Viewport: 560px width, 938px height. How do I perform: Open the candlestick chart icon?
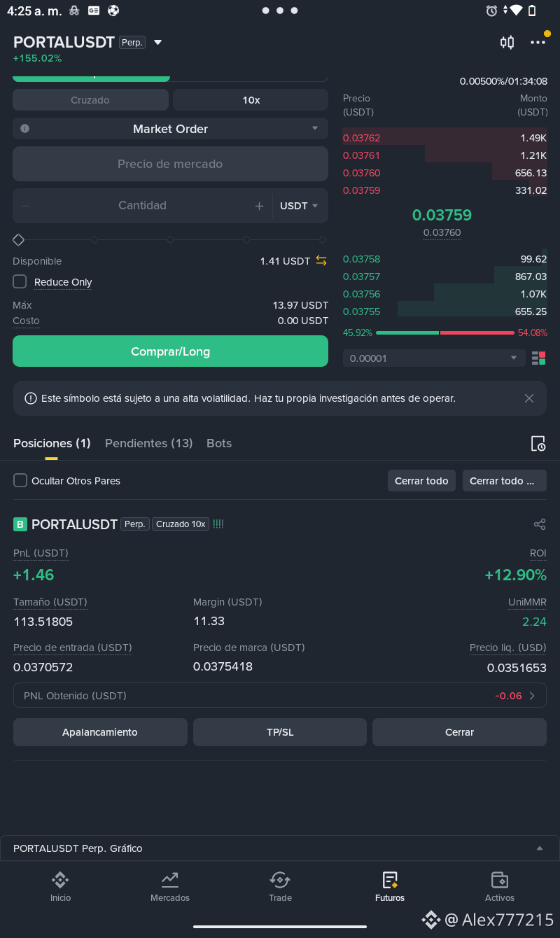[507, 43]
